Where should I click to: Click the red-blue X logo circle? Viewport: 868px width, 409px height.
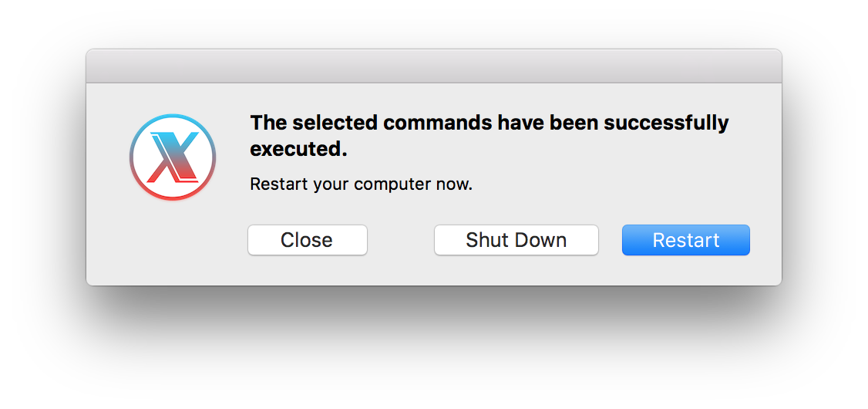(173, 157)
